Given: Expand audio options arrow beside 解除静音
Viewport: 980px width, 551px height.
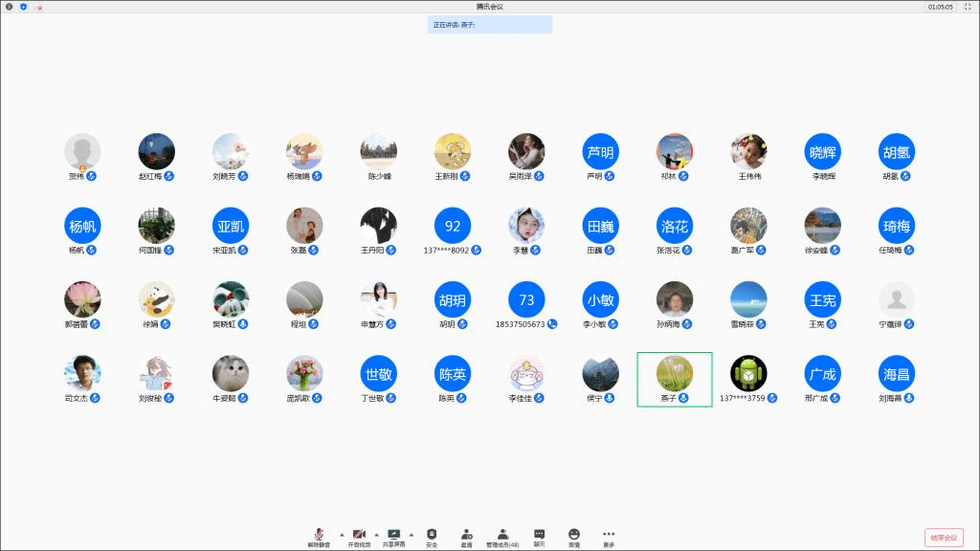Looking at the screenshot, I should (x=342, y=534).
